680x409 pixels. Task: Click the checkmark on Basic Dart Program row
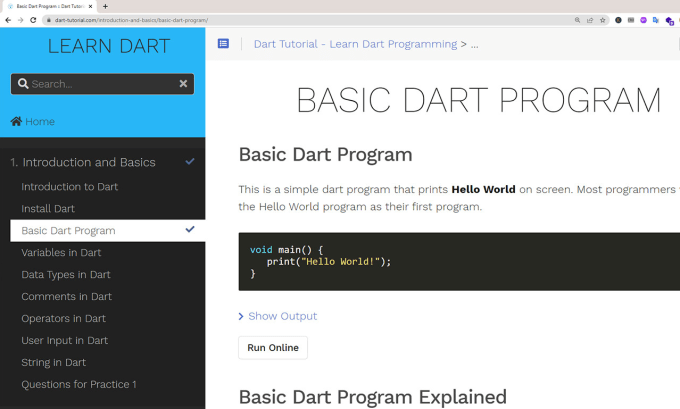coord(190,229)
